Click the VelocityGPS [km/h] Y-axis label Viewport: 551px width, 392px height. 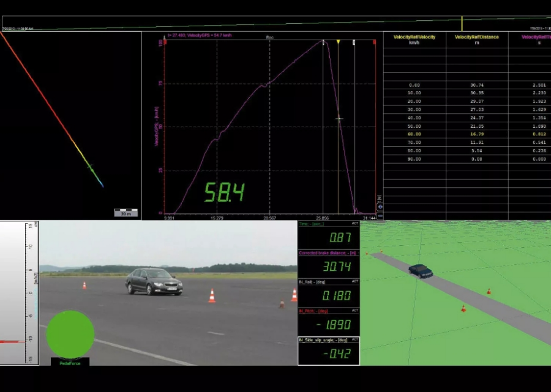(x=156, y=127)
